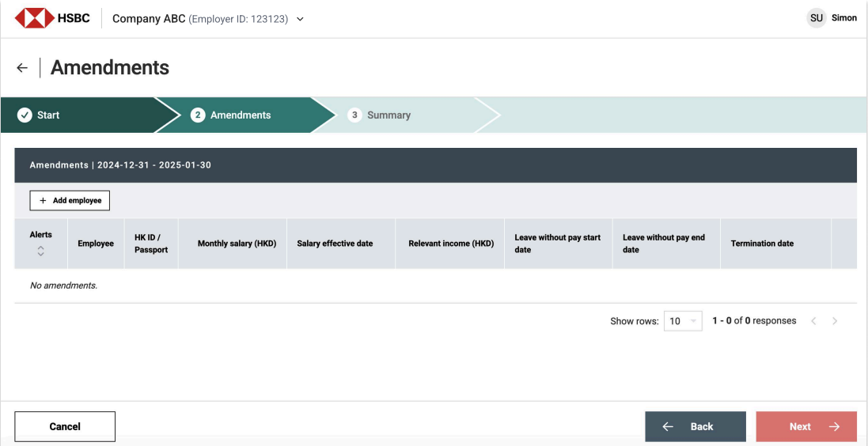Click the 1 - 0 of 0 responses text
Image resolution: width=868 pixels, height=446 pixels.
pyautogui.click(x=754, y=320)
